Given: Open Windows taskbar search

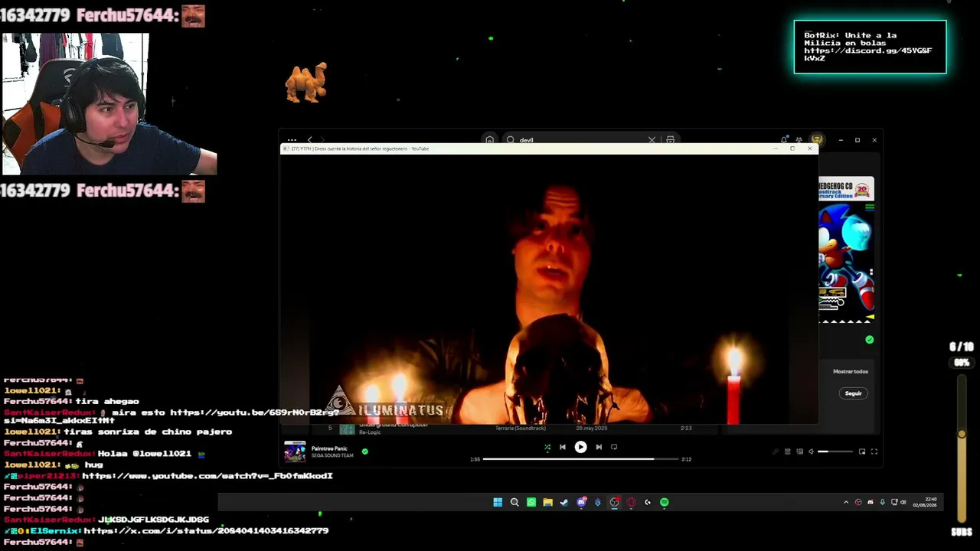Looking at the screenshot, I should click(514, 502).
